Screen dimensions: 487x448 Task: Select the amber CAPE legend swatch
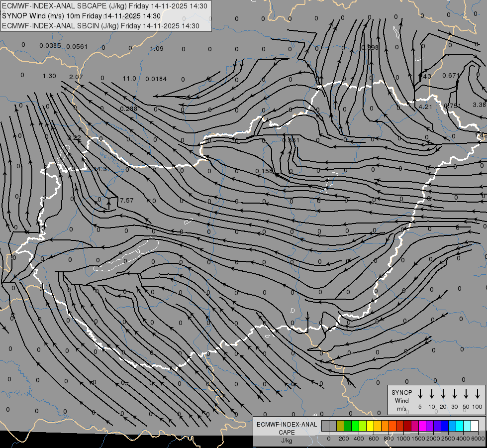378,426
